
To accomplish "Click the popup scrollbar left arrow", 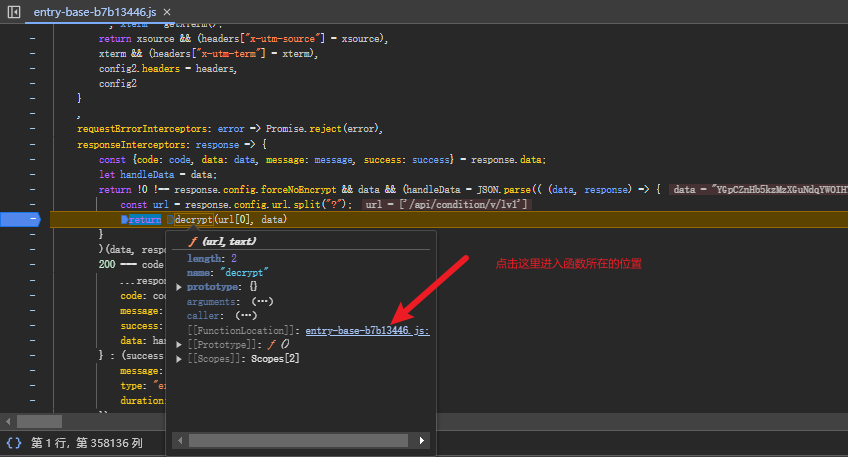I will pos(180,441).
